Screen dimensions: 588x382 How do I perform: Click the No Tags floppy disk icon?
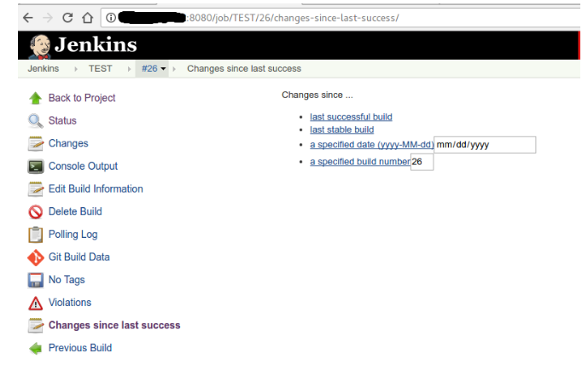[35, 280]
